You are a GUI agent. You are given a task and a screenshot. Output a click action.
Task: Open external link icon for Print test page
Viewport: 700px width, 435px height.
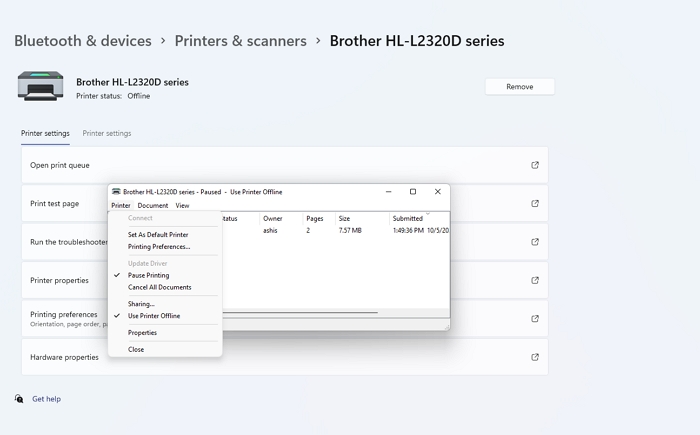pos(535,204)
